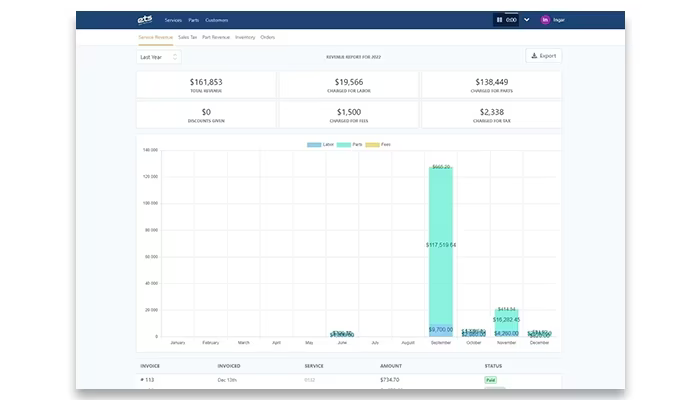Open invoice # 113

point(147,380)
